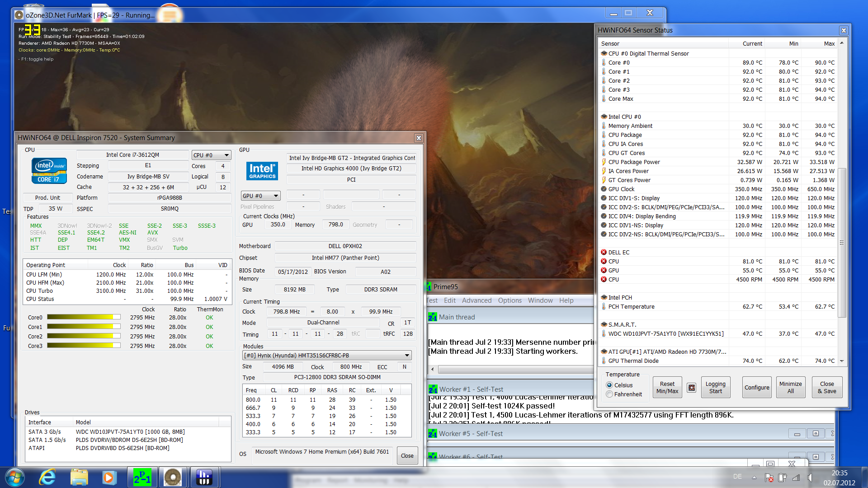Click Core0 usage bar
This screenshot has width=868, height=488.
(84, 317)
